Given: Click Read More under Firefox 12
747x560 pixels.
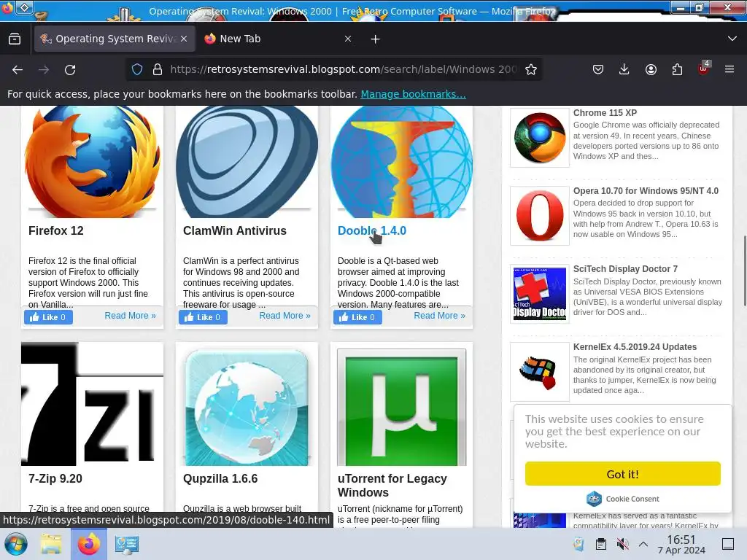Looking at the screenshot, I should pyautogui.click(x=130, y=316).
